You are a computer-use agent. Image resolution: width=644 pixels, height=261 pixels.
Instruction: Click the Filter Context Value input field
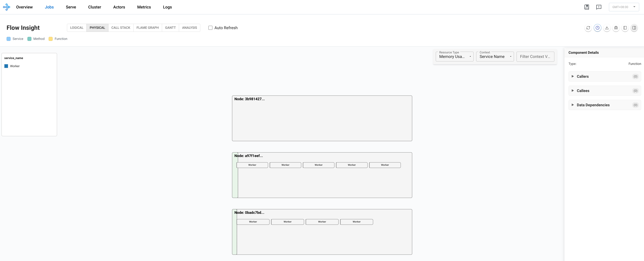535,57
